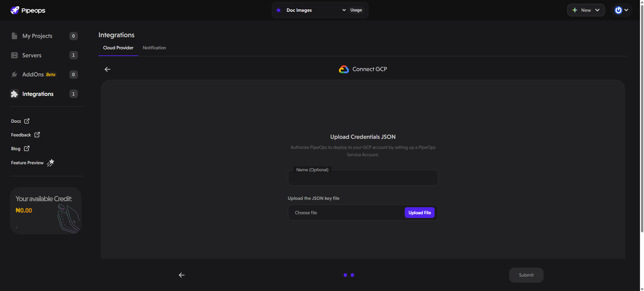Image resolution: width=644 pixels, height=291 pixels.
Task: Click the plus icon beside New
Action: (575, 10)
